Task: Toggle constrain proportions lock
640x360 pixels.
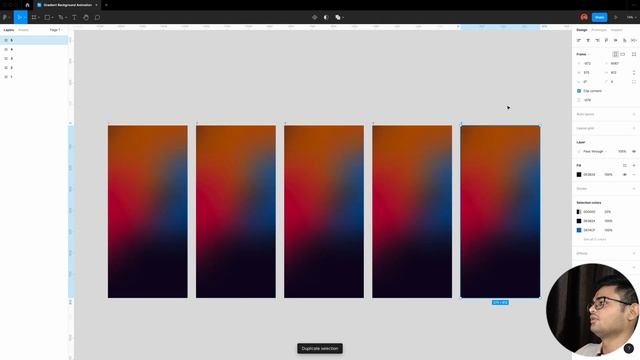Action: click(x=634, y=73)
